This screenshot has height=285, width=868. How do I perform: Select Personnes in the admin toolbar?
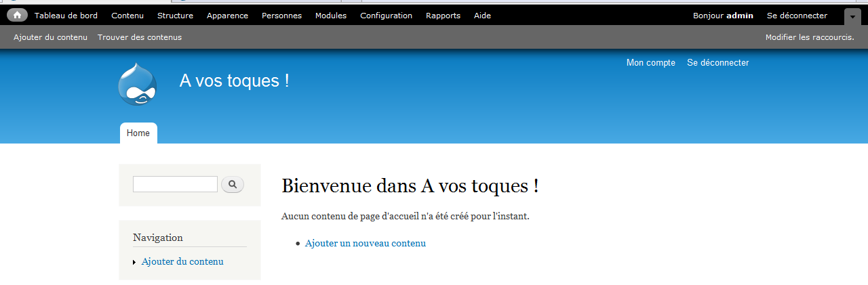click(x=281, y=16)
